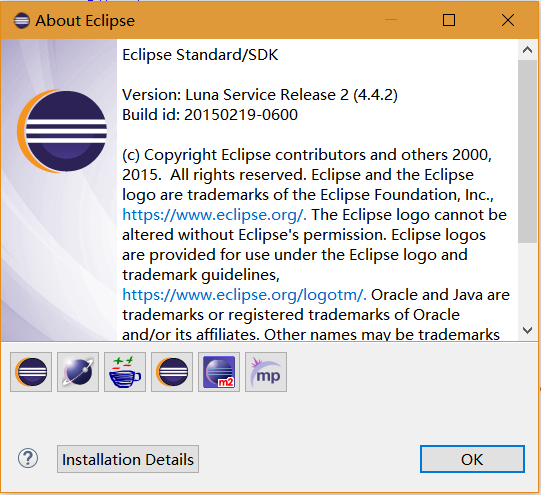Click the empty scrollbar track below the thumb
The height and width of the screenshot is (495, 541).
click(x=527, y=282)
